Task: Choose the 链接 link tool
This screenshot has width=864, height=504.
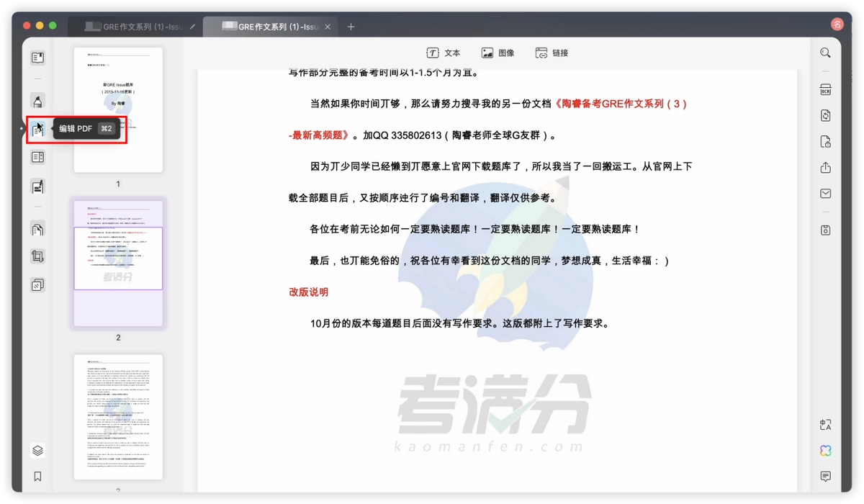Action: 552,53
